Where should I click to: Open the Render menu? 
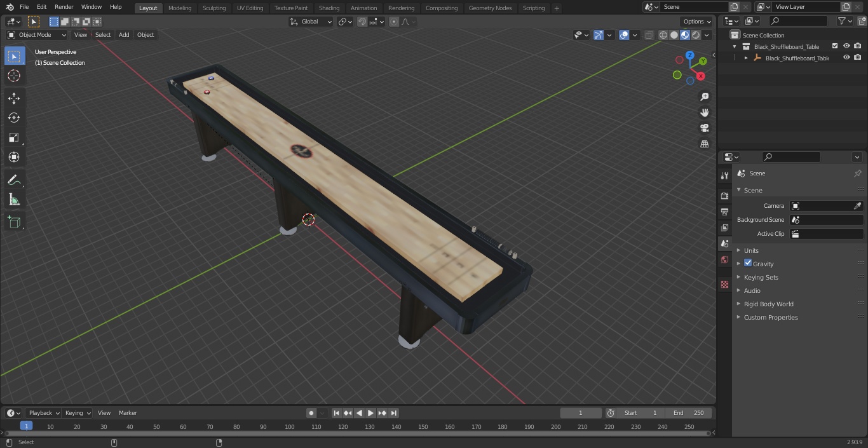[x=64, y=7]
